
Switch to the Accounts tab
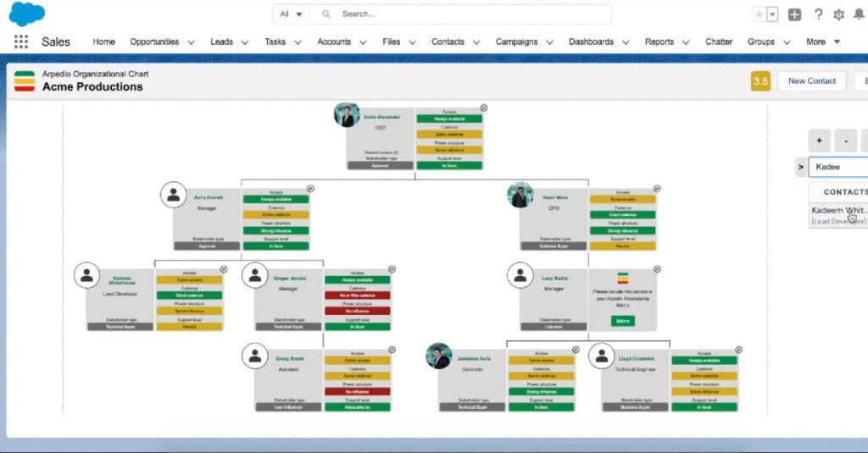point(334,41)
